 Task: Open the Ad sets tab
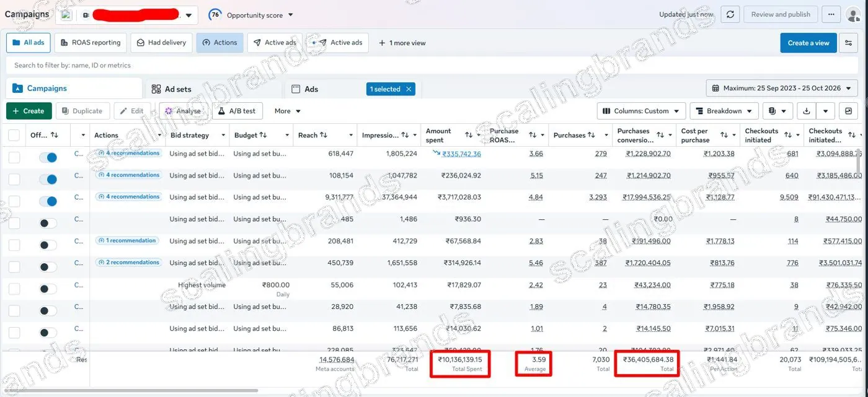click(x=172, y=89)
